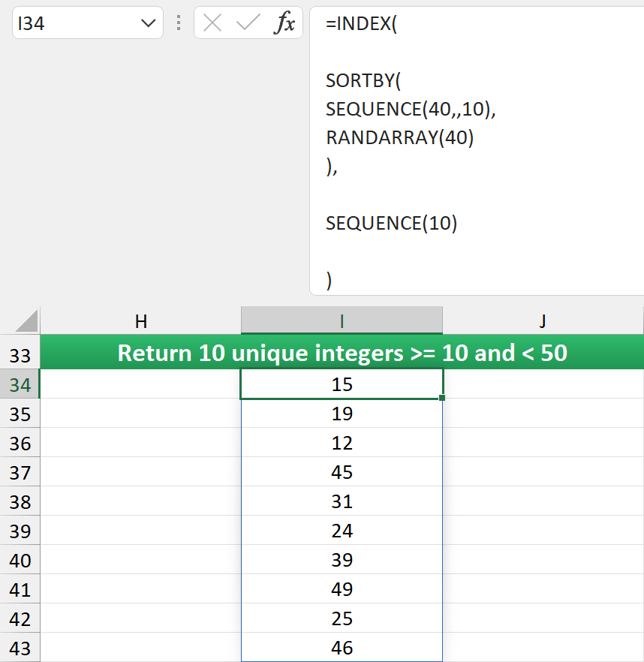Select column I header
Viewport: 644px width, 662px height.
click(342, 321)
